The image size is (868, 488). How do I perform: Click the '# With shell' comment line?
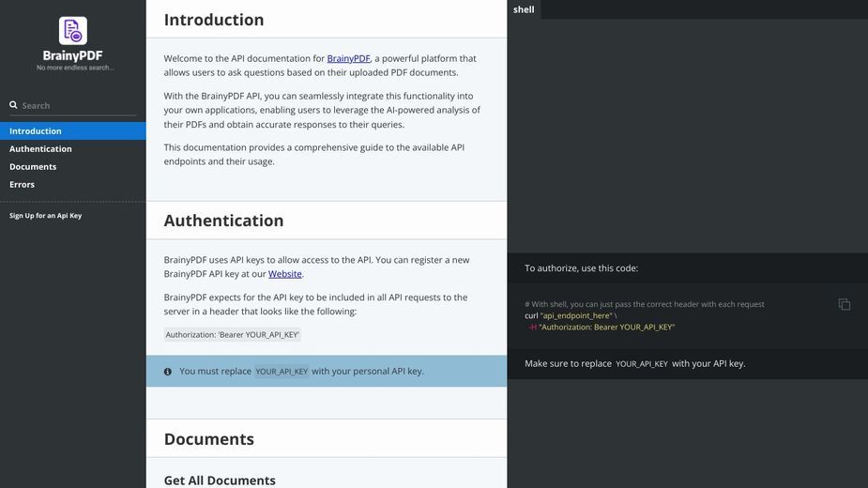[x=645, y=304]
